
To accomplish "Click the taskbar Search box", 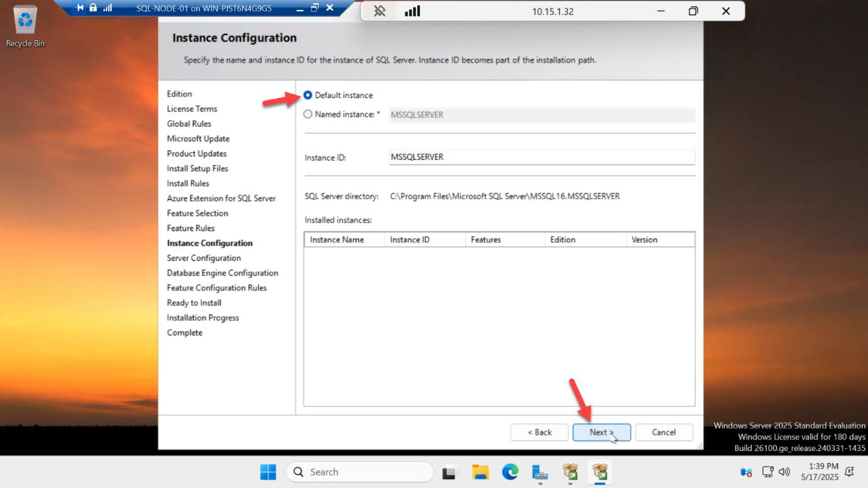I will [360, 472].
